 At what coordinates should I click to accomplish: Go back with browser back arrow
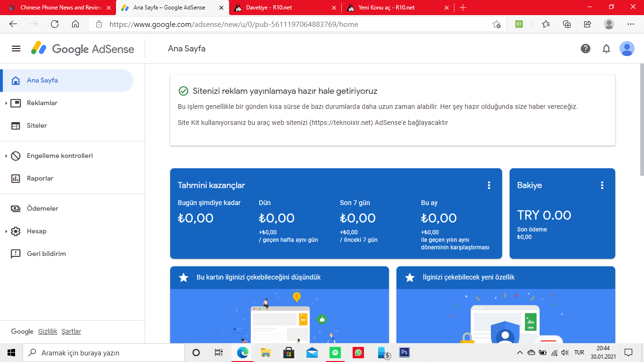(13, 24)
